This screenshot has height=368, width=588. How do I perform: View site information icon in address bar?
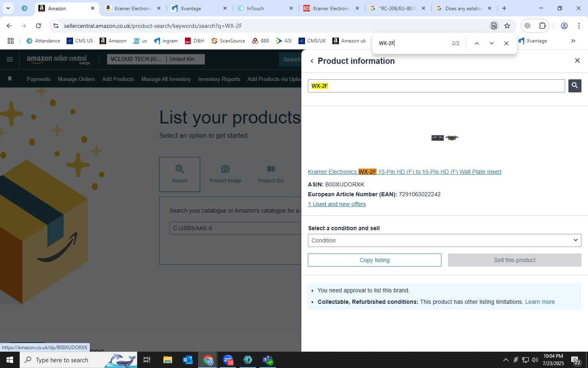tap(56, 26)
